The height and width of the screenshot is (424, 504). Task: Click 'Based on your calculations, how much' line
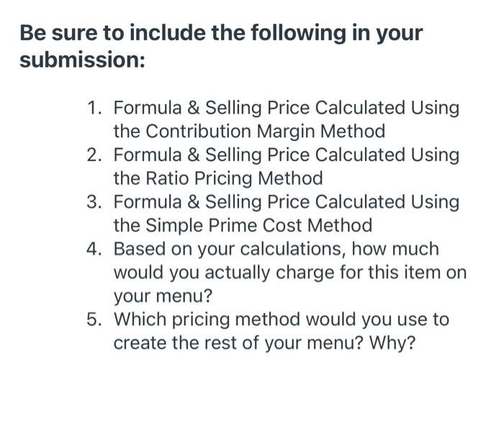[276, 249]
